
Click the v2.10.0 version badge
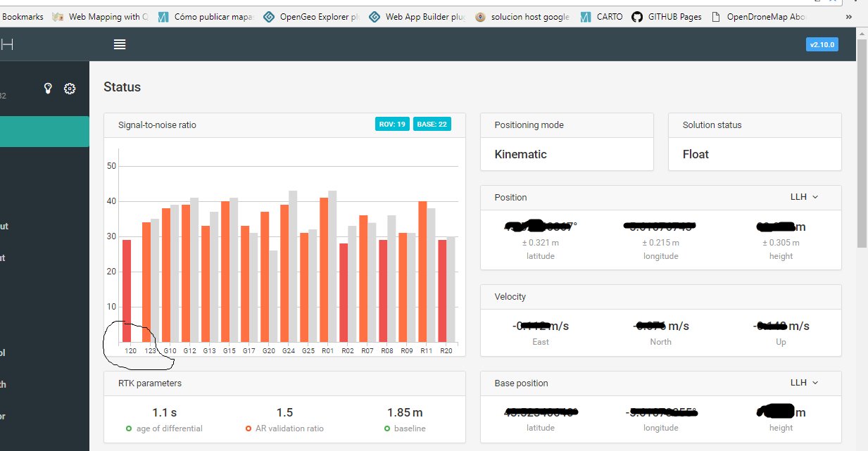tap(822, 44)
